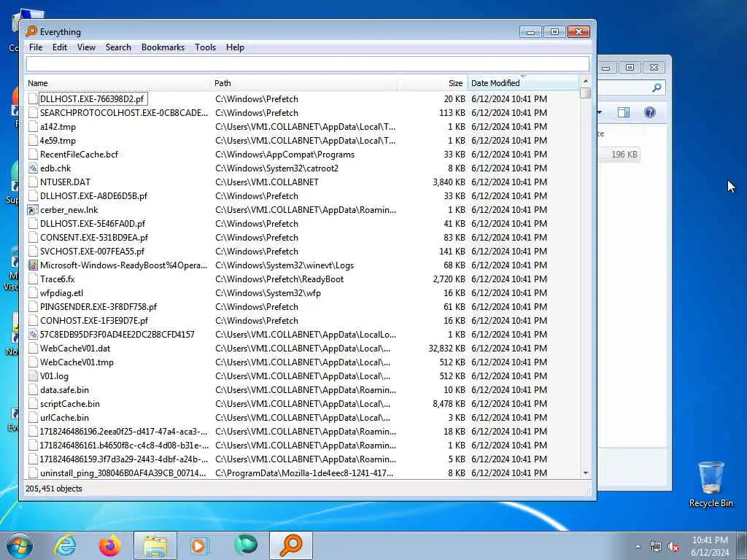Select the scriptCache.bin file icon
The image size is (747, 560).
coord(33,404)
